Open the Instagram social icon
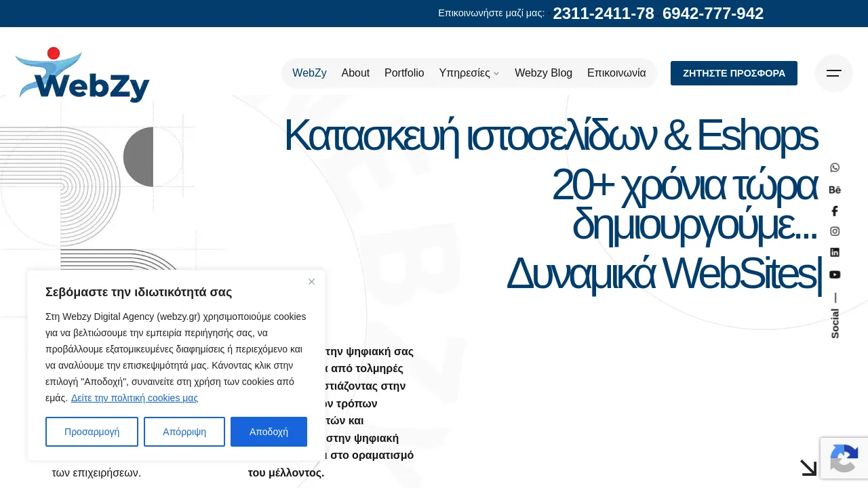The height and width of the screenshot is (488, 868). (835, 231)
